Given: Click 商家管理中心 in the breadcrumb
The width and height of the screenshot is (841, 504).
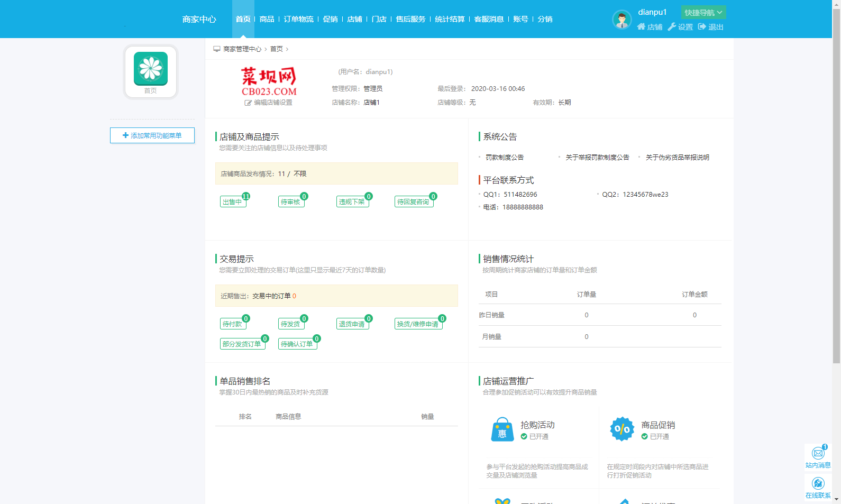Looking at the screenshot, I should [242, 49].
